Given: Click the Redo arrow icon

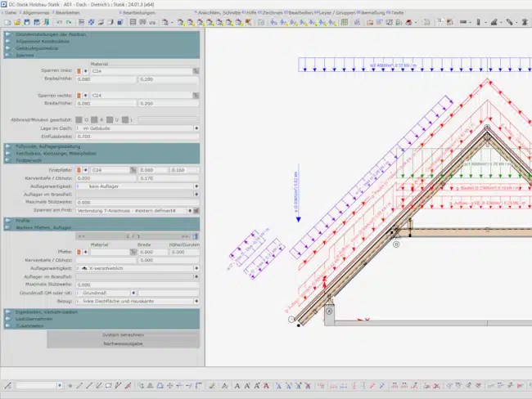Looking at the screenshot, I should click(69, 22).
